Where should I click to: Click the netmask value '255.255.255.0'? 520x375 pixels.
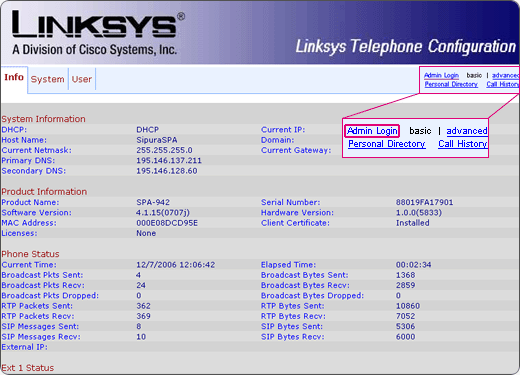pyautogui.click(x=164, y=150)
